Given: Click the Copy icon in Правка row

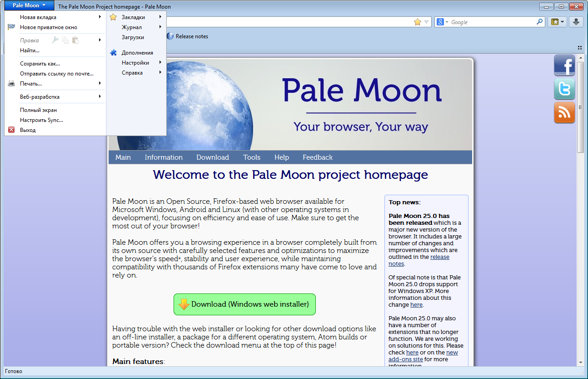Looking at the screenshot, I should pyautogui.click(x=65, y=40).
